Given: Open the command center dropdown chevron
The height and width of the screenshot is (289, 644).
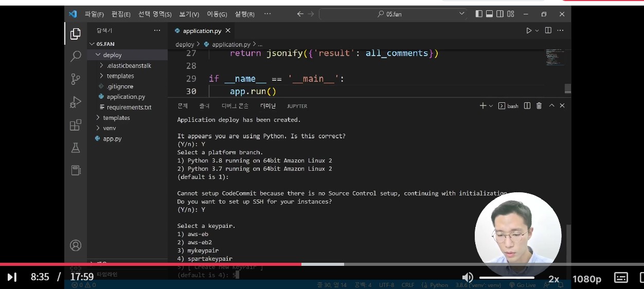Looking at the screenshot, I should (461, 14).
